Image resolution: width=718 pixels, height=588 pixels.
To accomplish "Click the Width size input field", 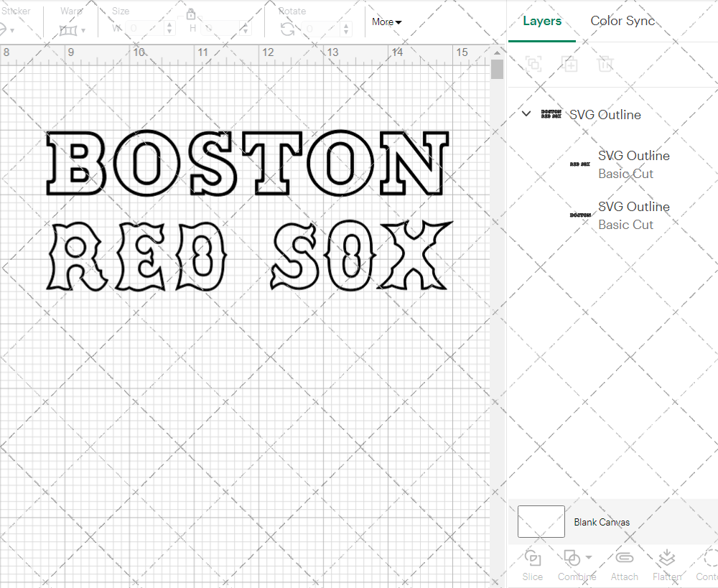I will 145,29.
